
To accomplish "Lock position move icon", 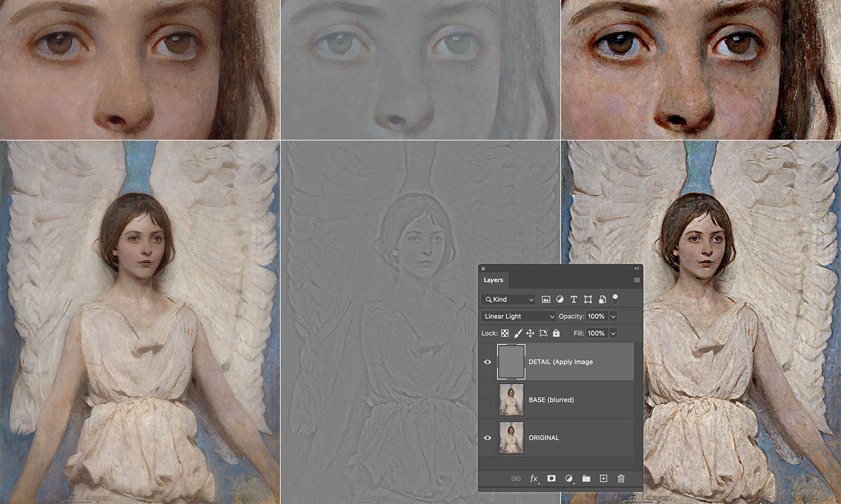I will pyautogui.click(x=530, y=333).
